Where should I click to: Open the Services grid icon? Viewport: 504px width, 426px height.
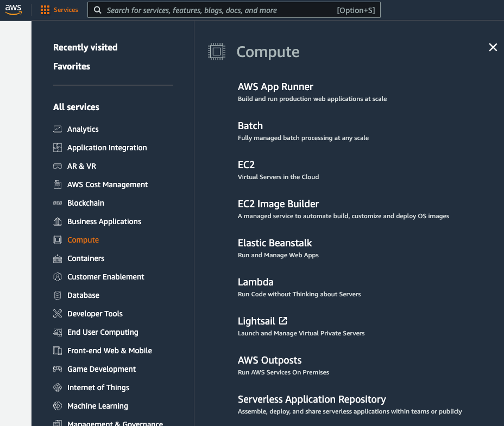tap(46, 9)
